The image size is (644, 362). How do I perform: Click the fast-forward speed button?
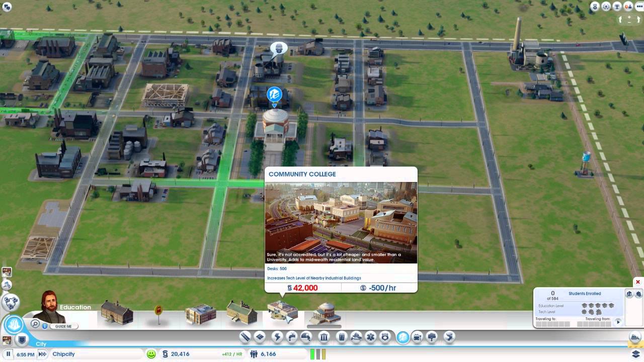(x=42, y=354)
